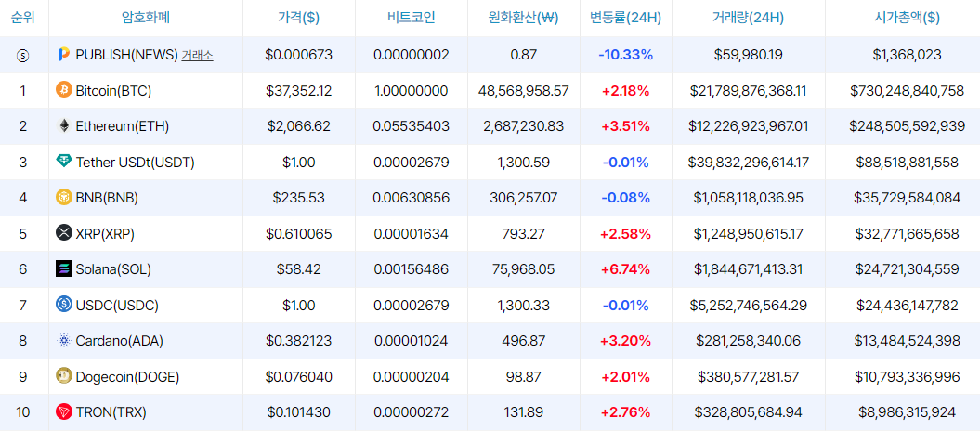
Task: Select XRP market cap $32,771,665,658
Action: [x=907, y=234]
